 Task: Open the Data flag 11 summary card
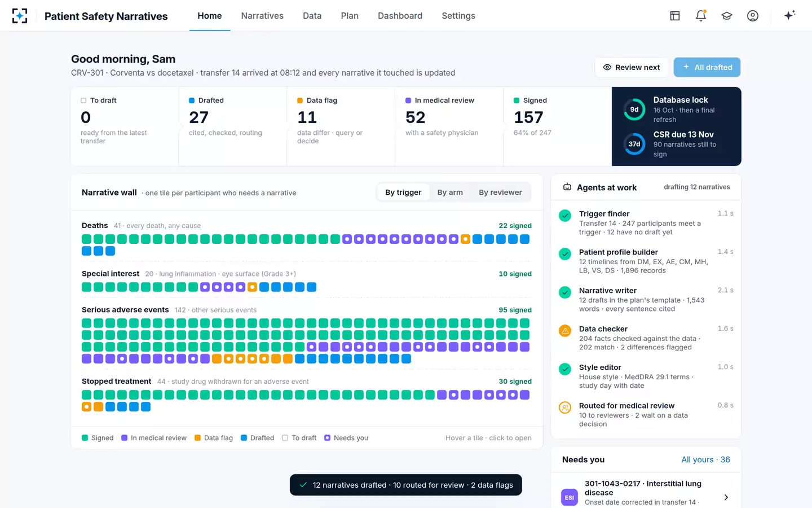341,126
